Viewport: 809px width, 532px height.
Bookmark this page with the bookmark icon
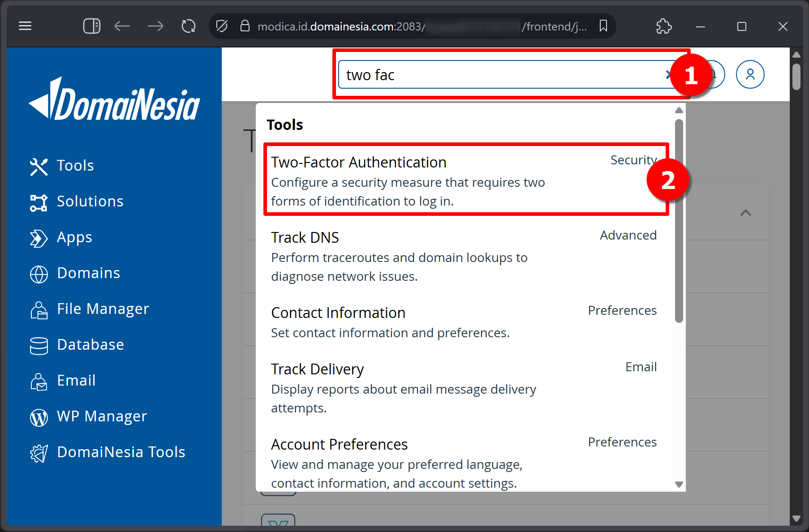pos(603,26)
